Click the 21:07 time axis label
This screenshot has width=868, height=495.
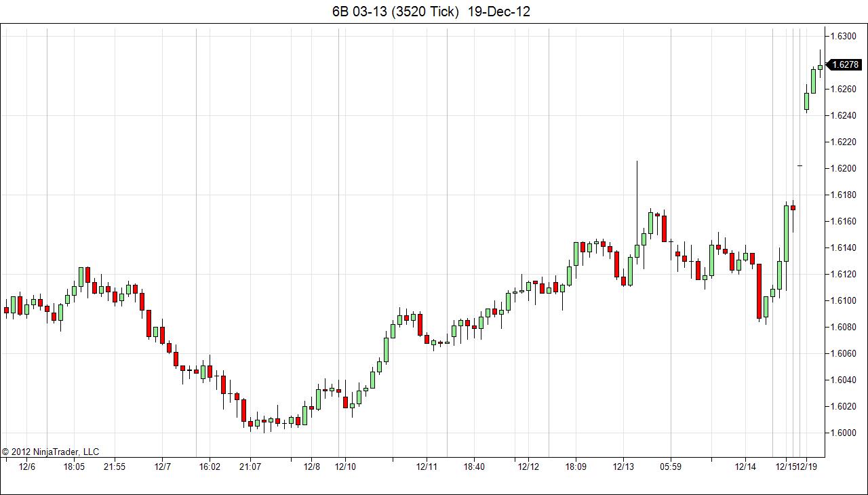click(250, 467)
